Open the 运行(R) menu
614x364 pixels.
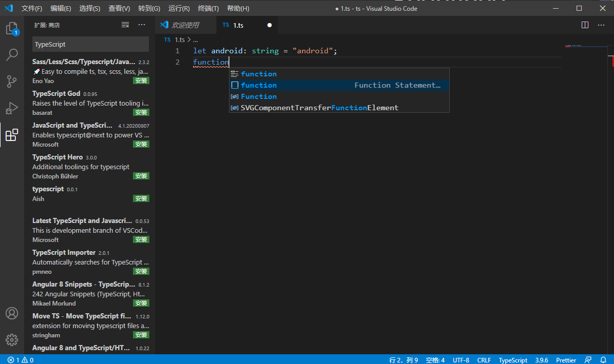click(x=179, y=8)
